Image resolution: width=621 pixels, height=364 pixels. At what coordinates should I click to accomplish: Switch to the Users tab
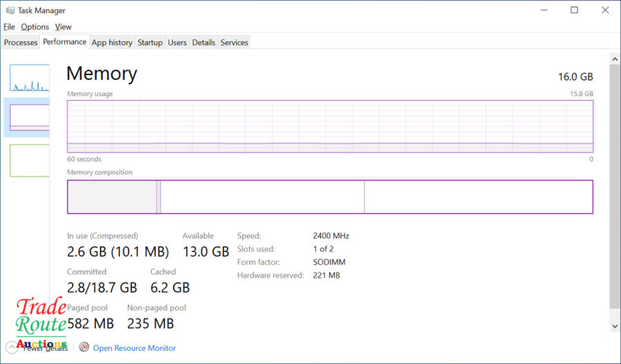pyautogui.click(x=177, y=43)
